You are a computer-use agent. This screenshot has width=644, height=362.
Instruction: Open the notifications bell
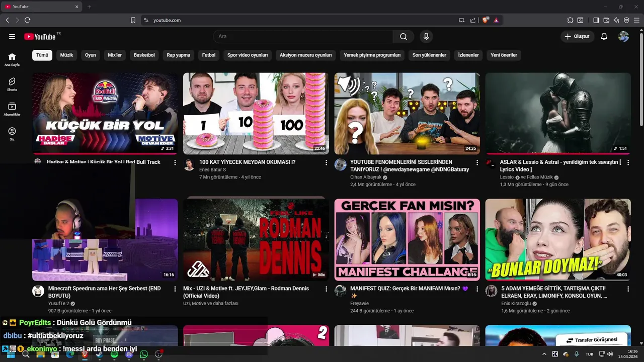[x=604, y=36]
